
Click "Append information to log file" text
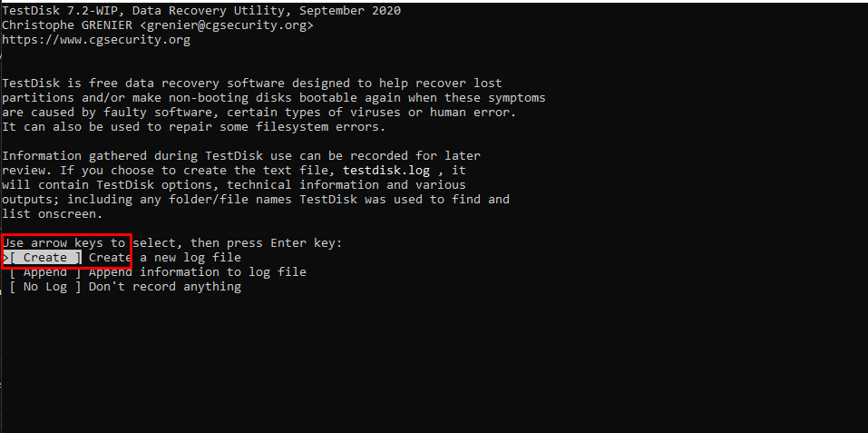click(x=198, y=271)
